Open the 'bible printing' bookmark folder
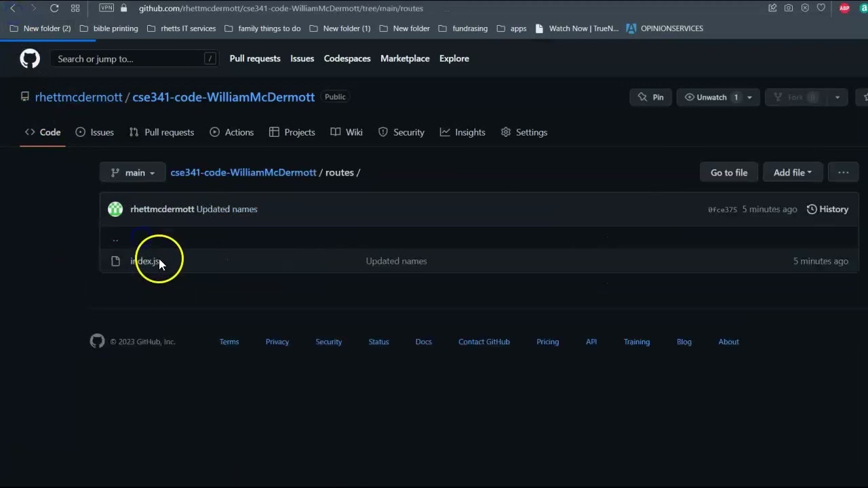The width and height of the screenshot is (868, 488). click(108, 28)
